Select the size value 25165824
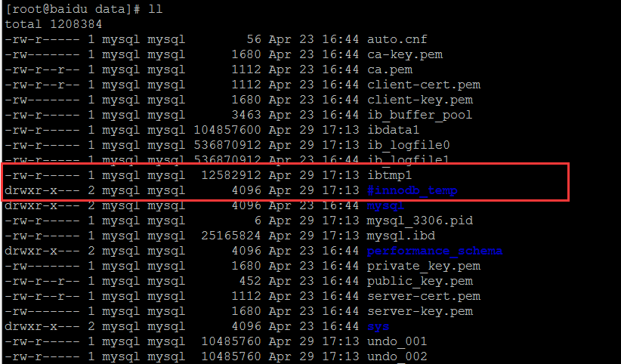This screenshot has width=621, height=364. [x=231, y=236]
